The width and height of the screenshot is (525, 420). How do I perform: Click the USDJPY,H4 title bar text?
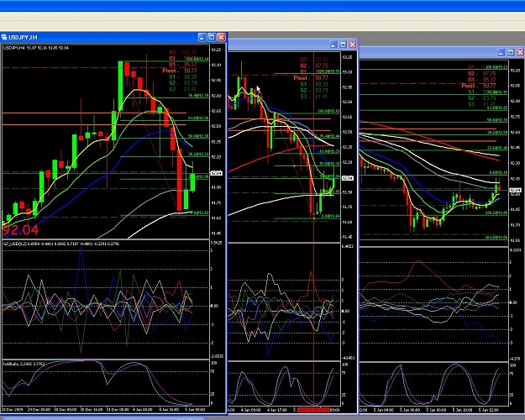point(23,37)
